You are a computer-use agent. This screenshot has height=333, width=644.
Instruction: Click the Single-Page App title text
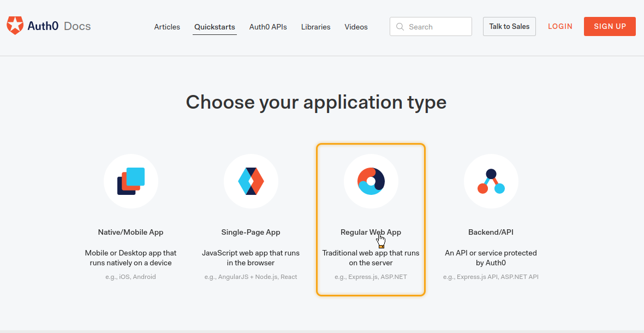pos(251,233)
